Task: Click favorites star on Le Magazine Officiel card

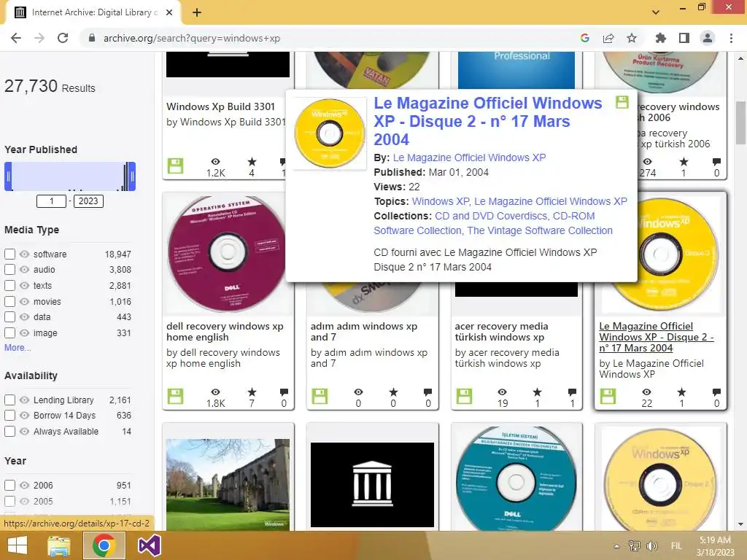Action: tap(682, 392)
